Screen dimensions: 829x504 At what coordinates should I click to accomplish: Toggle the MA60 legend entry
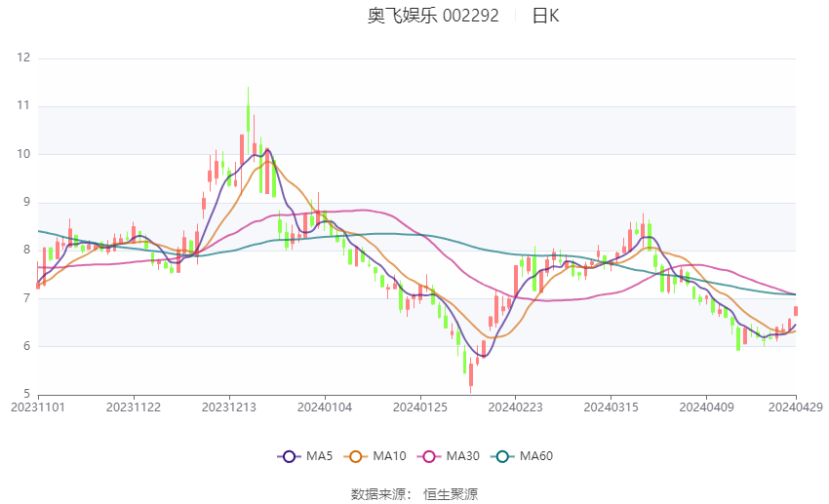[x=522, y=456]
